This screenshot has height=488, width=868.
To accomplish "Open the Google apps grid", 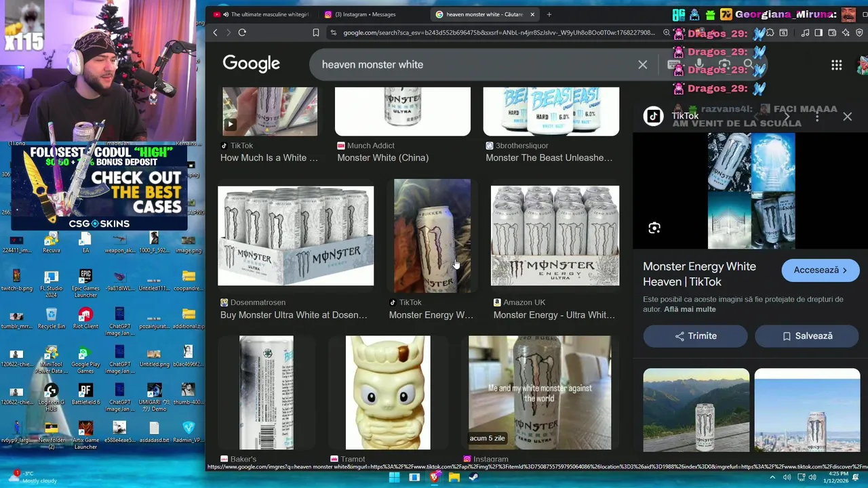I will click(836, 65).
